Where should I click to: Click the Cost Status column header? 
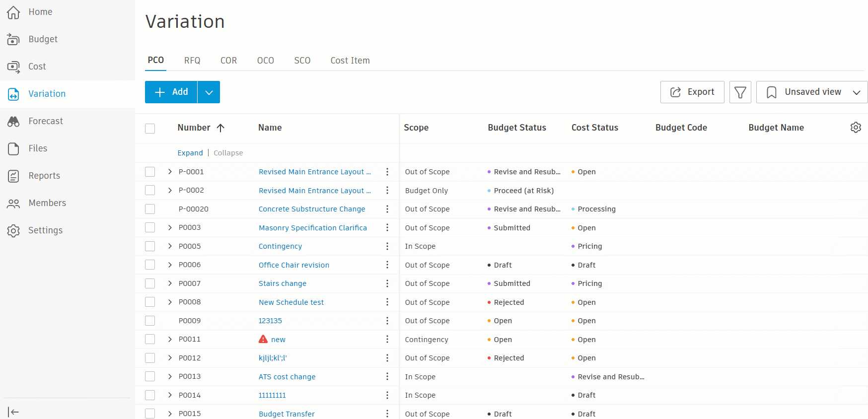595,128
